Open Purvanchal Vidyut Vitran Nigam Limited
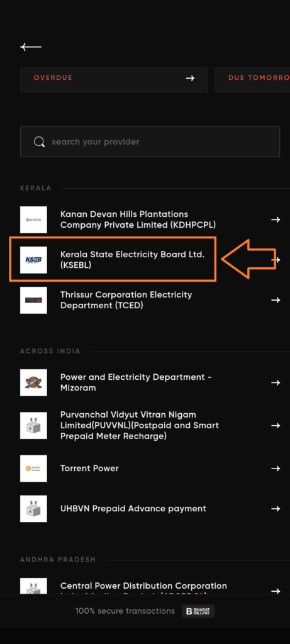The width and height of the screenshot is (290, 644). pos(150,426)
